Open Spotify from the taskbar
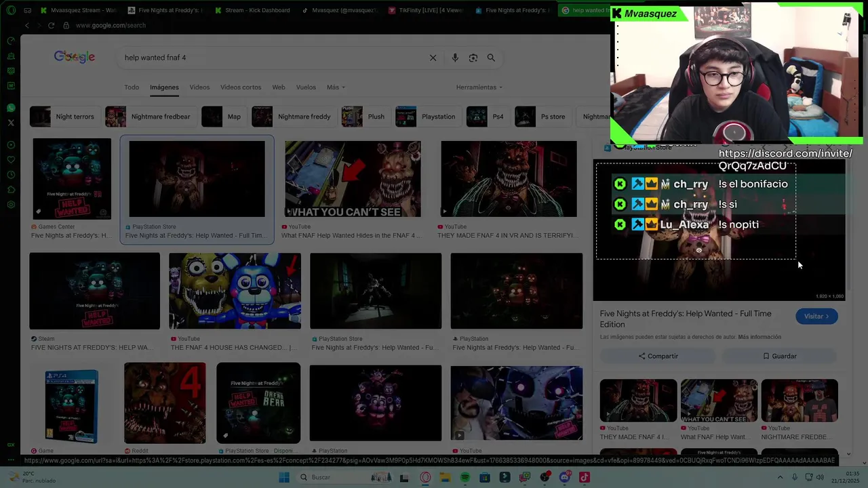868x488 pixels. click(x=465, y=477)
